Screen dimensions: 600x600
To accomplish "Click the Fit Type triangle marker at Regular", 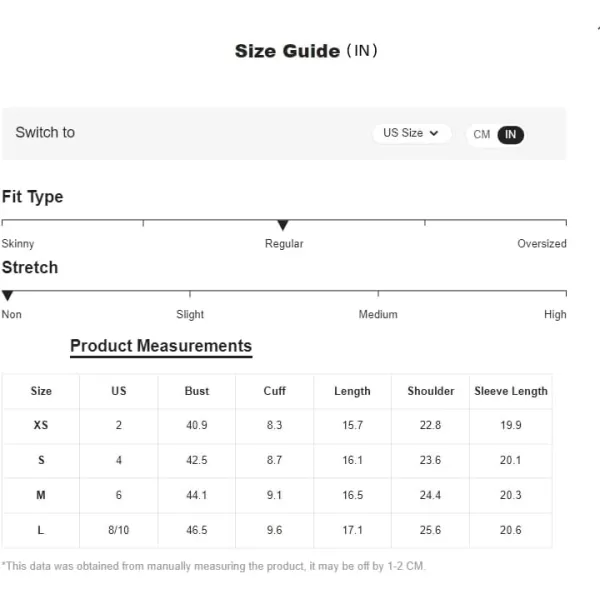I will (283, 225).
